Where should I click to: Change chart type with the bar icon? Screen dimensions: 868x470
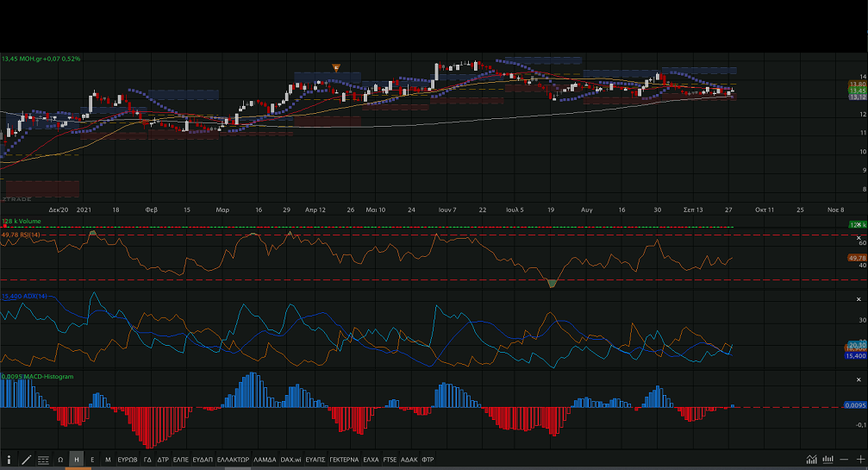pyautogui.click(x=828, y=460)
